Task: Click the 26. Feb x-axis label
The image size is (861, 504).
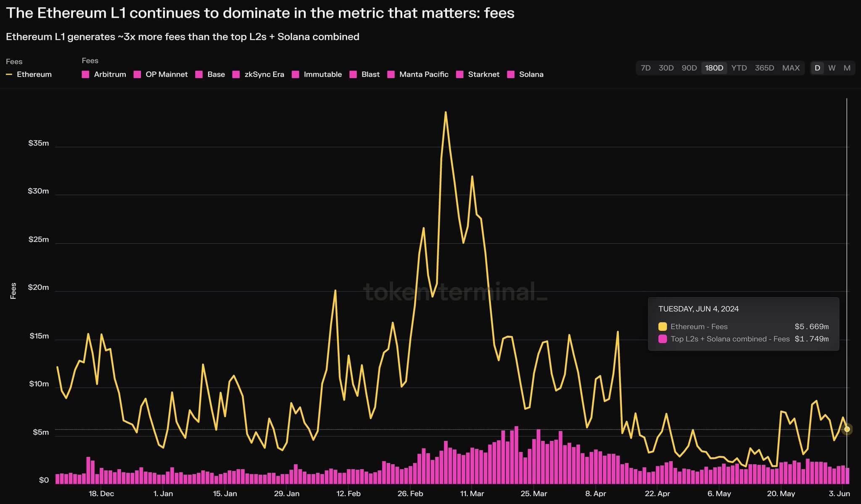Action: coord(410,493)
